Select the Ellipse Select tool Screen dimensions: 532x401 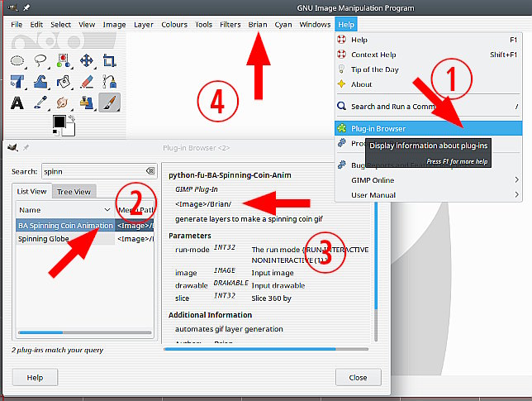click(x=17, y=61)
